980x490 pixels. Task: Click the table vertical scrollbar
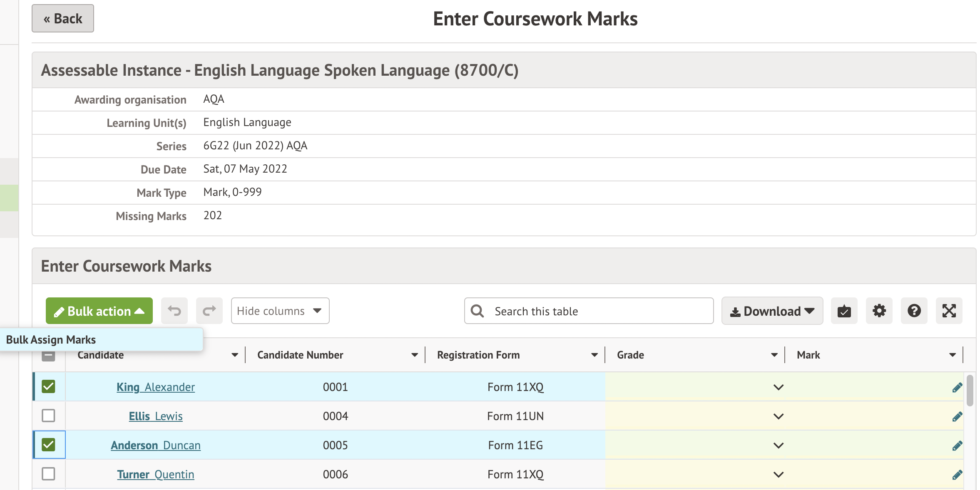coord(970,391)
